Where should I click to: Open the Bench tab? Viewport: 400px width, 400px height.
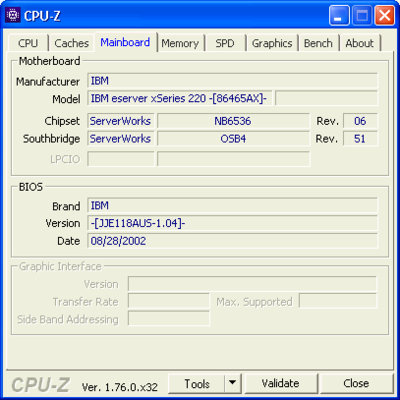pyautogui.click(x=318, y=43)
